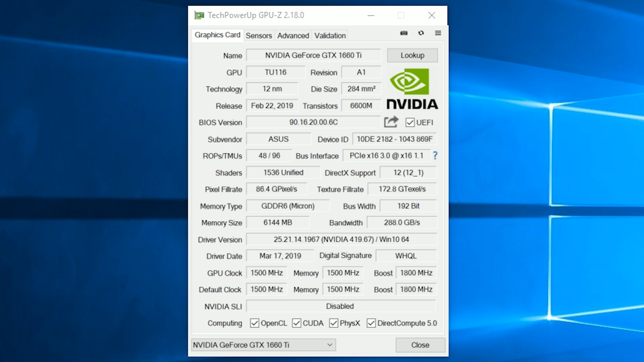Click the ROPs/TMUs field 48 / 96

(x=269, y=156)
